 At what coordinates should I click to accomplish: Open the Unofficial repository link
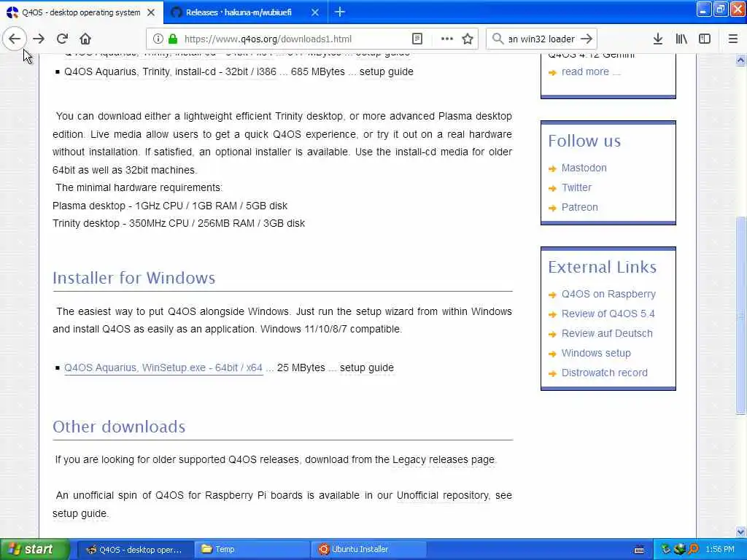443,495
